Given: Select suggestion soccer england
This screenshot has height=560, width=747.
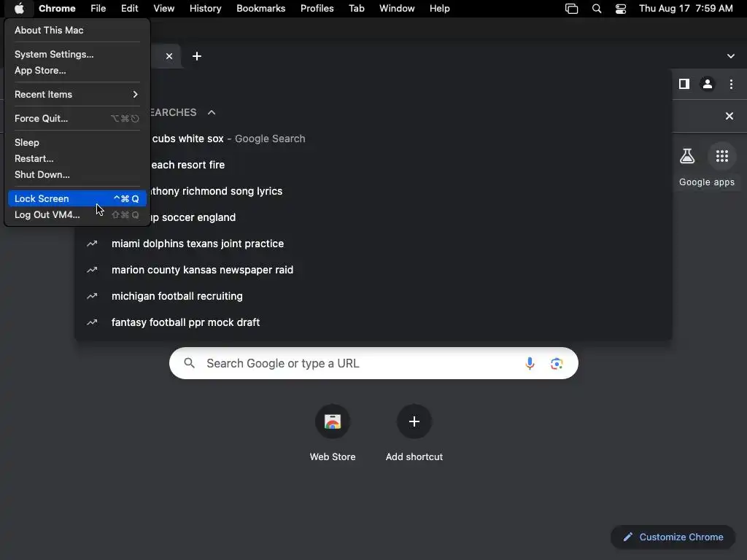Looking at the screenshot, I should pos(373,217).
